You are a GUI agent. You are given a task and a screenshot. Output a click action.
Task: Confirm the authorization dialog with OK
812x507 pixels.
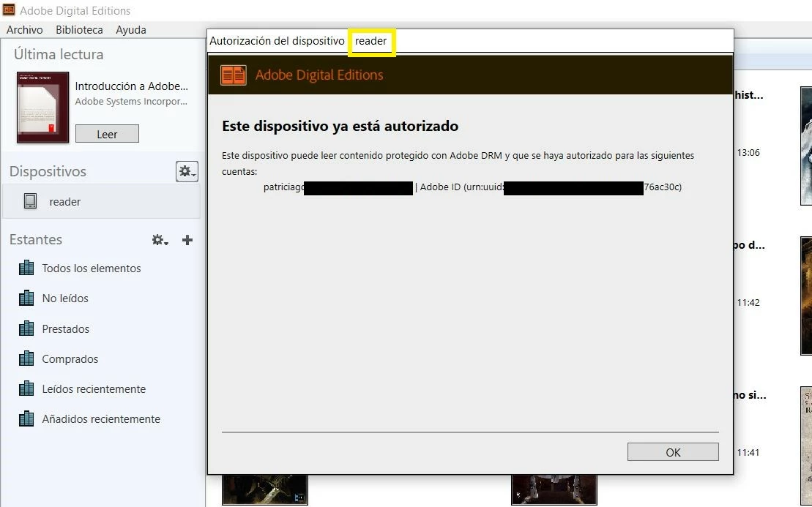tap(673, 451)
